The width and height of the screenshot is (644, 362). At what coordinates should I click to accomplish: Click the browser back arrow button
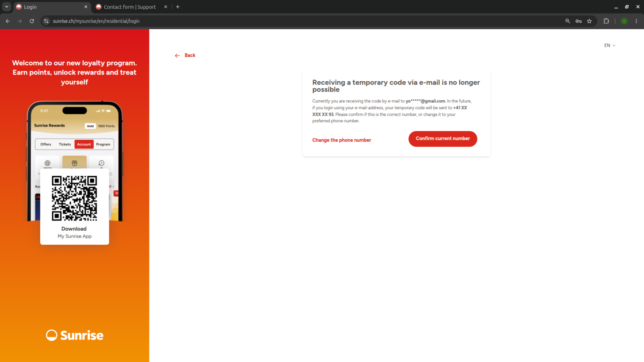8,21
